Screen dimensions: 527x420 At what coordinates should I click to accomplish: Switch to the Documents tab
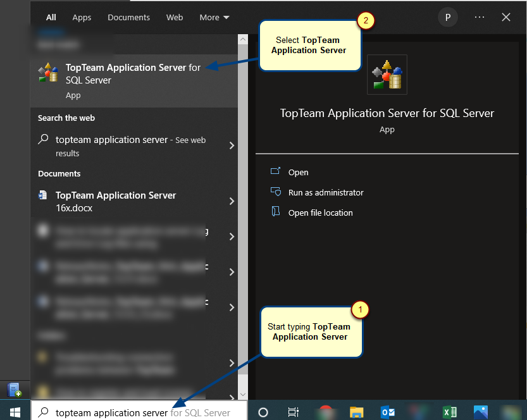pyautogui.click(x=128, y=18)
